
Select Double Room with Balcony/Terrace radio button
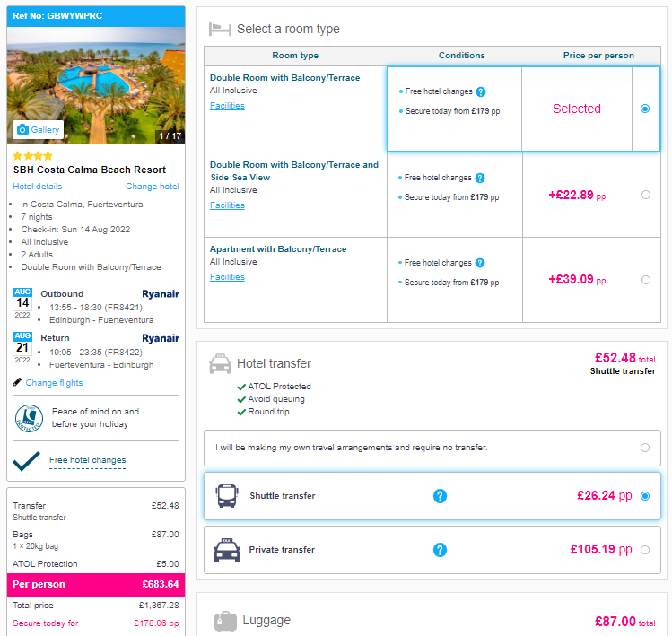tap(645, 109)
